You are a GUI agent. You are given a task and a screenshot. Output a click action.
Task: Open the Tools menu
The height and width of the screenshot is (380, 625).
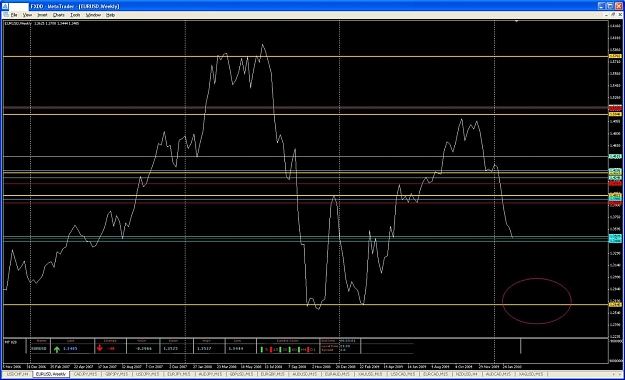pyautogui.click(x=75, y=15)
